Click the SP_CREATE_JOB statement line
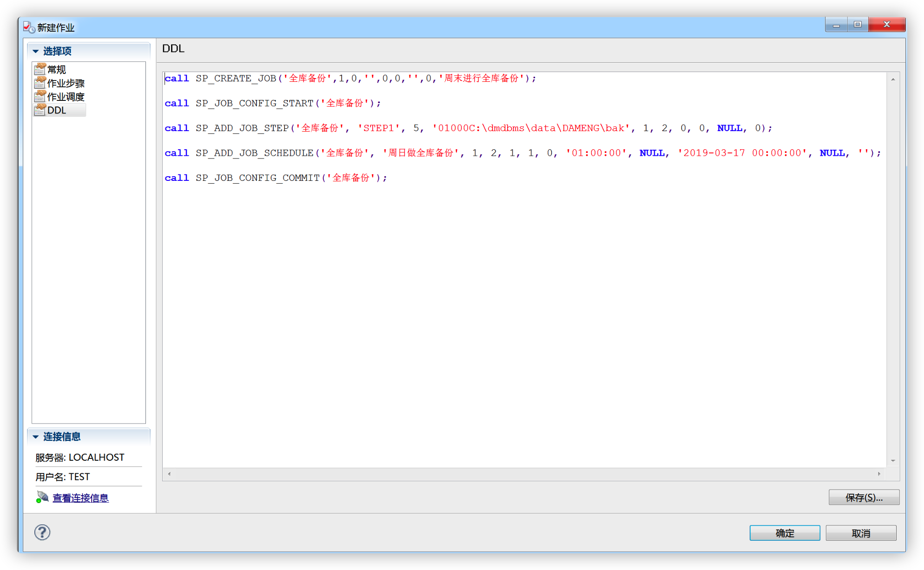The height and width of the screenshot is (570, 924). click(x=350, y=78)
